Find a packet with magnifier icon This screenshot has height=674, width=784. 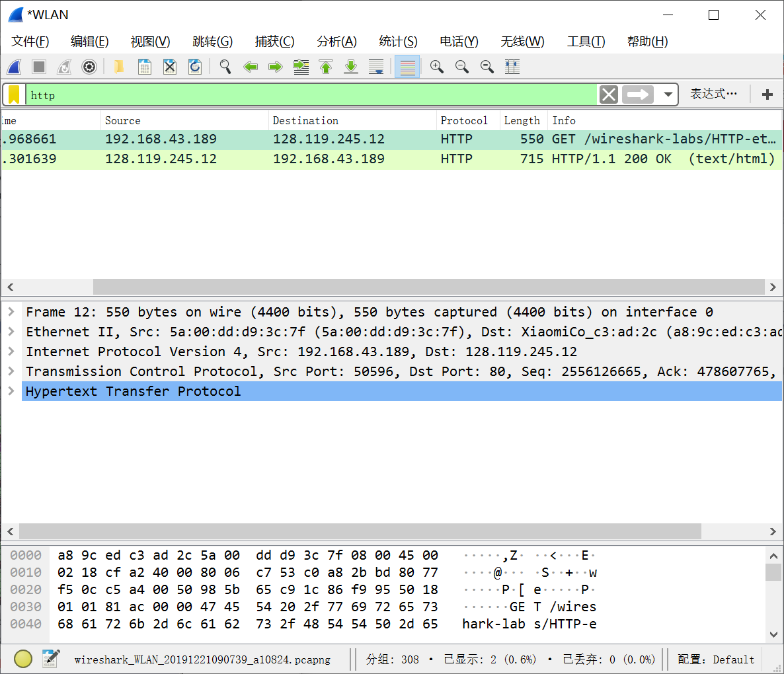click(225, 67)
